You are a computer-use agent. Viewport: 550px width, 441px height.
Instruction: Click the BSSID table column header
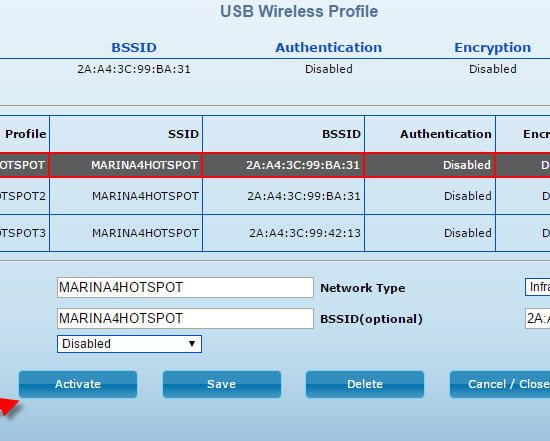[341, 134]
